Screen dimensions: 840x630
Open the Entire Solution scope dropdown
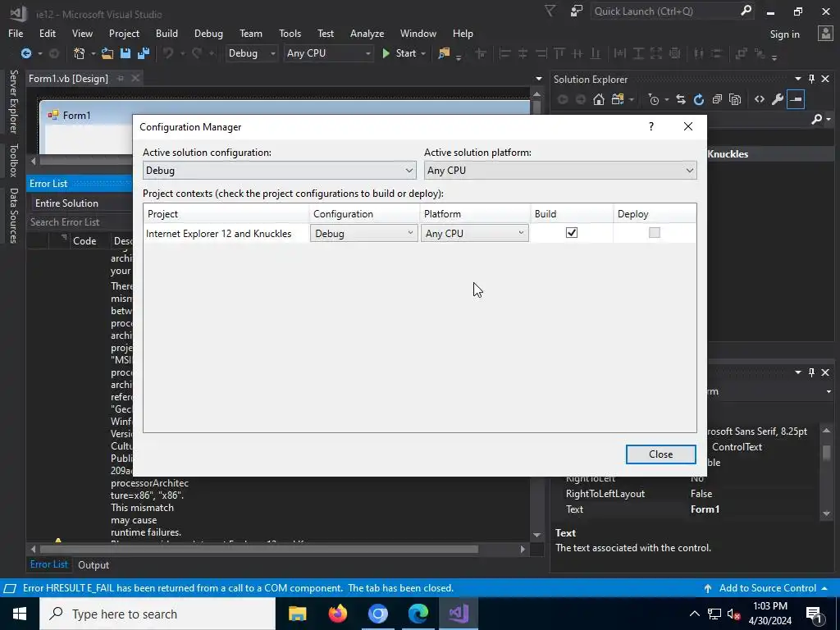(80, 203)
